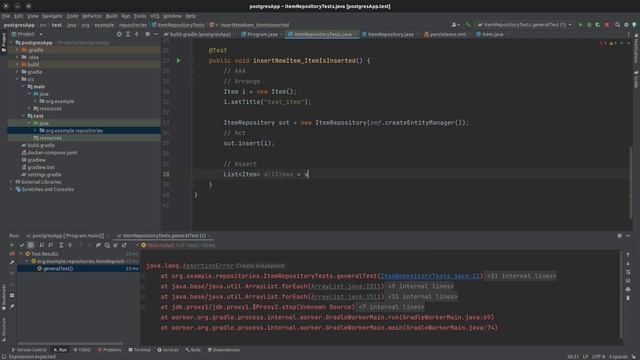Select generalTest() in the test results tree
The width and height of the screenshot is (640, 360).
[x=58, y=269]
